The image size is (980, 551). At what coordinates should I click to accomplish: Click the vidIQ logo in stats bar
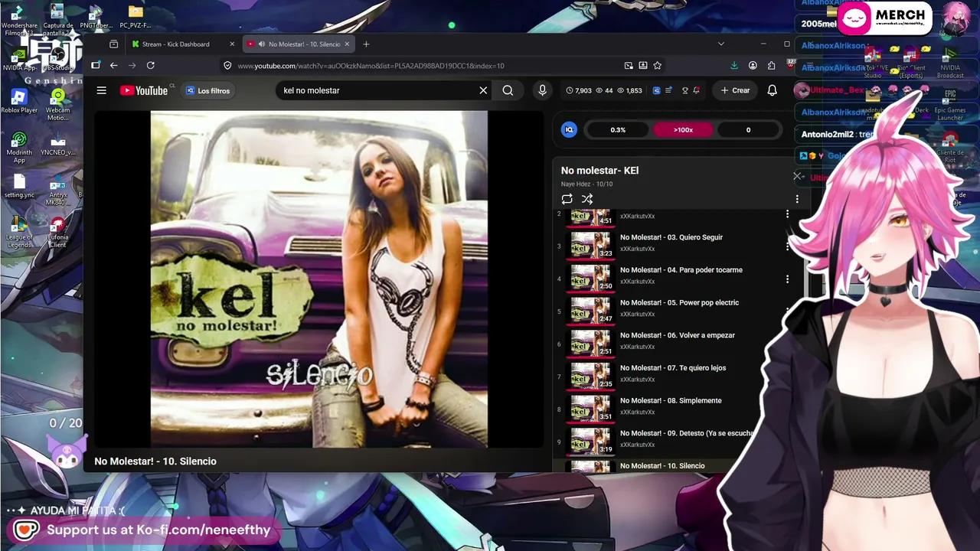coord(569,130)
